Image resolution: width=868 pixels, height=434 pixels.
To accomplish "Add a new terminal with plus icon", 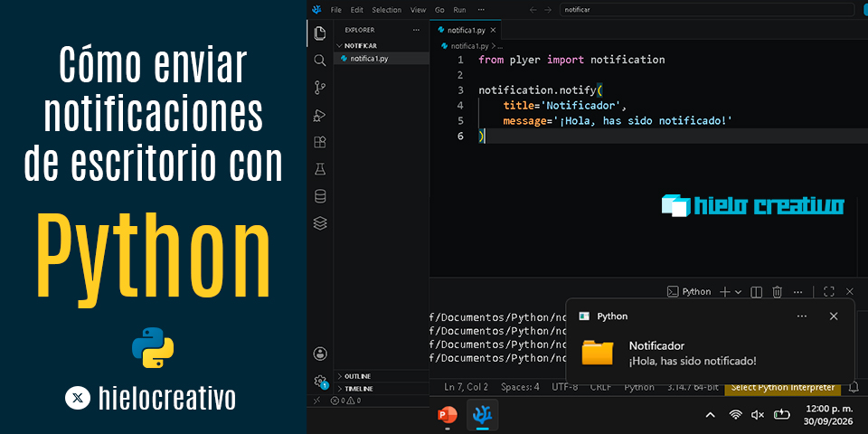I will tap(725, 292).
